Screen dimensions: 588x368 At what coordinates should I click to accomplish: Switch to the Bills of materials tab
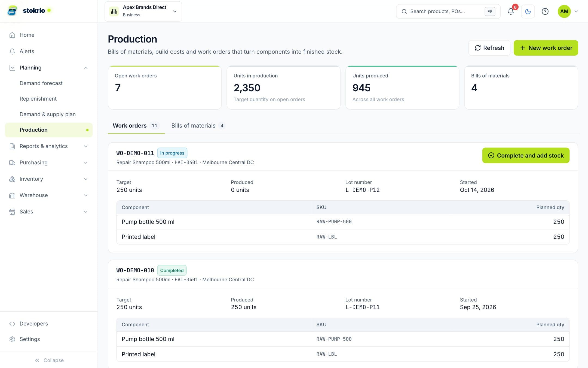(198, 125)
